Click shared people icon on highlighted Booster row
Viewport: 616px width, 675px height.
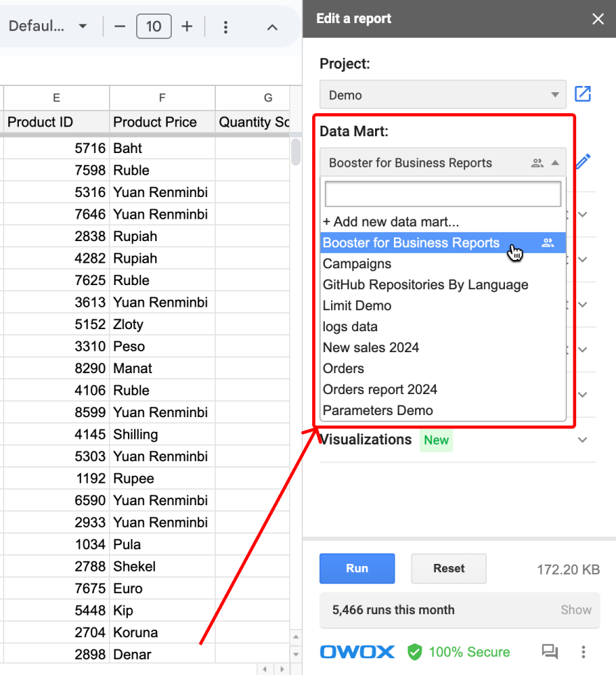click(x=548, y=242)
